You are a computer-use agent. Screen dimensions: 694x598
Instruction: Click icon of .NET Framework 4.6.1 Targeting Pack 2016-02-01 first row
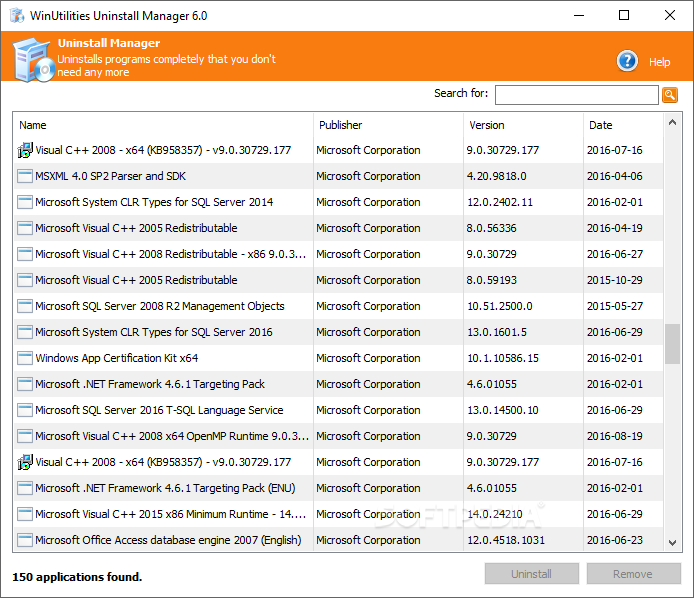25,384
